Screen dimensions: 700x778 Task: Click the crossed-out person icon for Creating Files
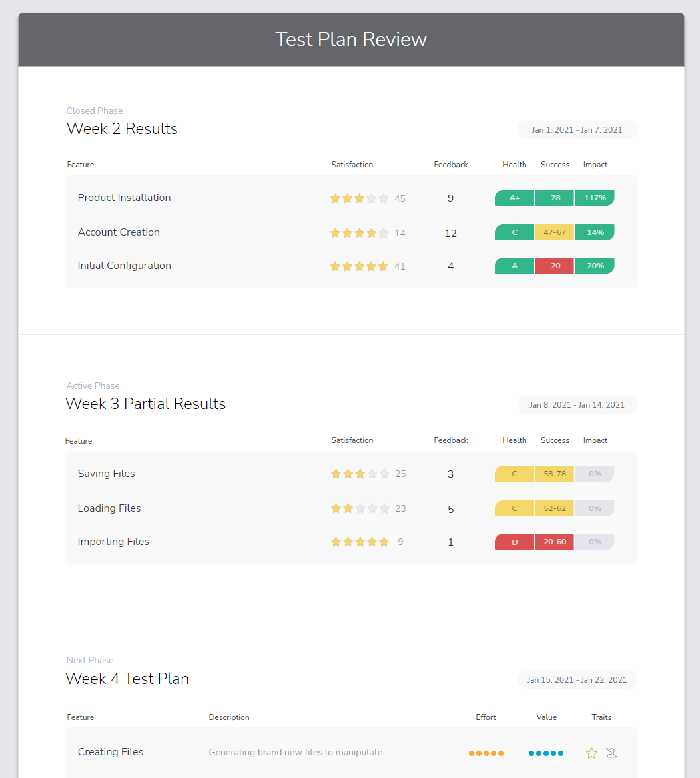[x=612, y=753]
